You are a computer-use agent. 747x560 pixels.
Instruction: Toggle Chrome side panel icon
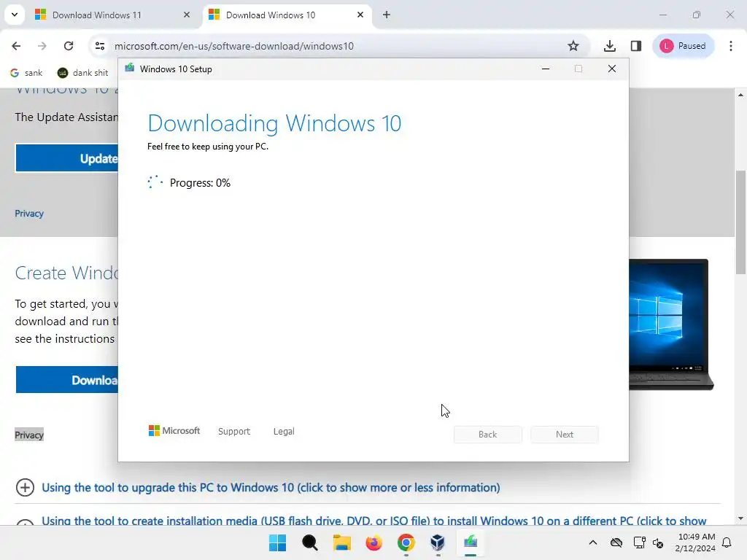(635, 46)
